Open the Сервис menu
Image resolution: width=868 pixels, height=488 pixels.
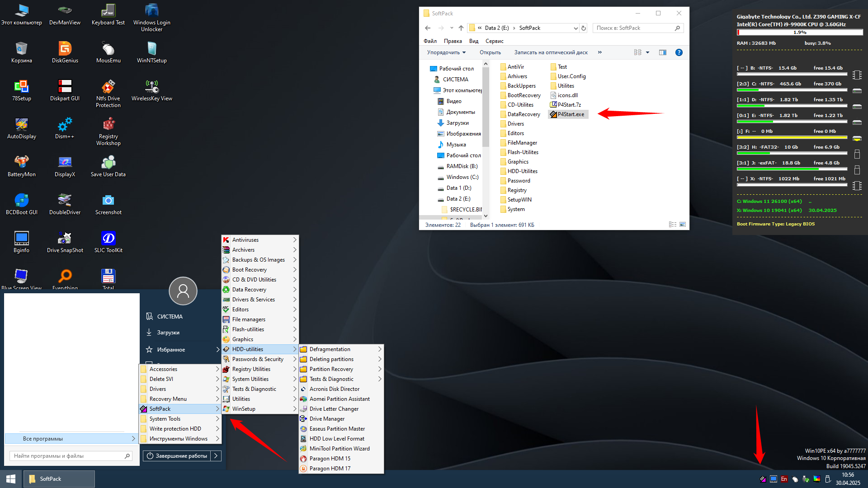494,41
